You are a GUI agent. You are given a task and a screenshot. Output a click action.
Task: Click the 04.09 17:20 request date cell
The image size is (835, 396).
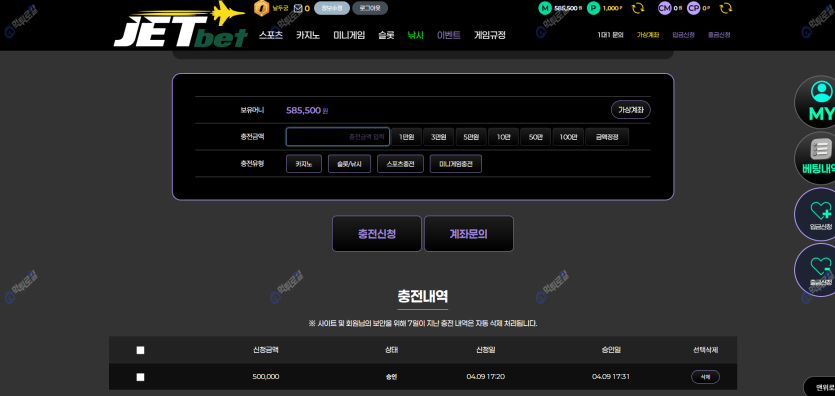pyautogui.click(x=486, y=377)
